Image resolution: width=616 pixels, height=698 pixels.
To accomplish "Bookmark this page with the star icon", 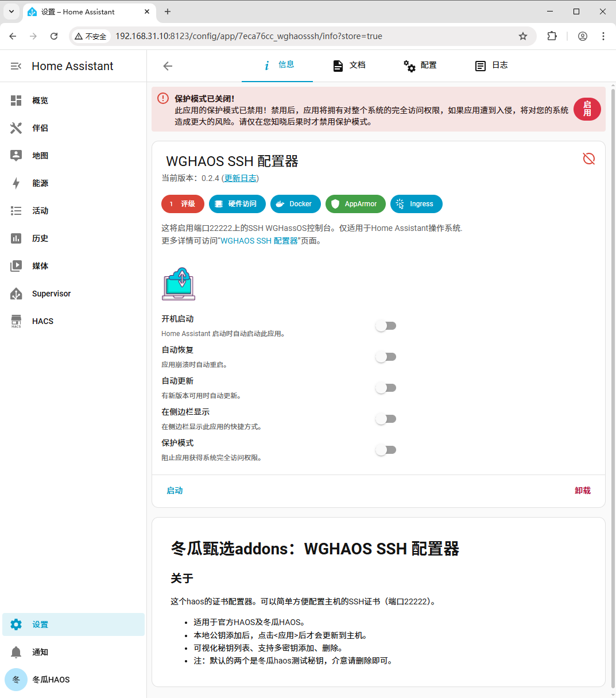I will click(523, 36).
